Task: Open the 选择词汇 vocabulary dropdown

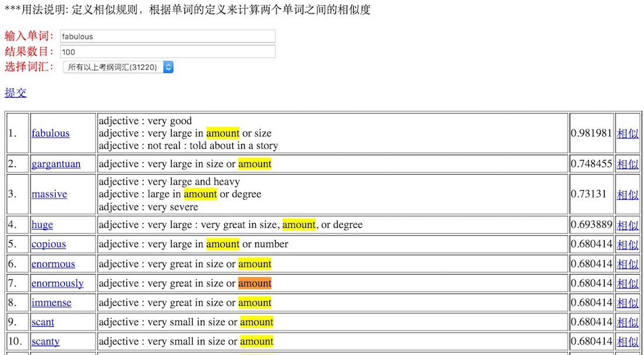Action: point(118,67)
